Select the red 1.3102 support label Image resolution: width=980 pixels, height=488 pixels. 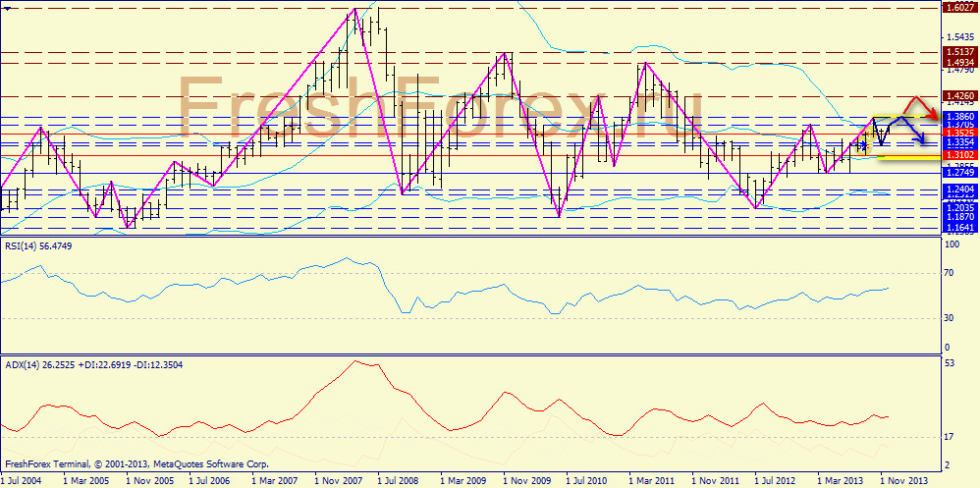point(958,155)
